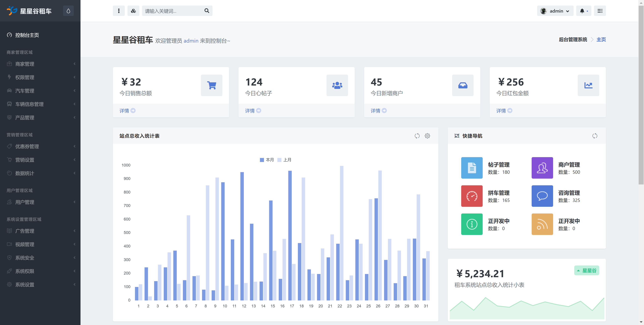Open 咨询管理 blue chat tile

(x=542, y=196)
